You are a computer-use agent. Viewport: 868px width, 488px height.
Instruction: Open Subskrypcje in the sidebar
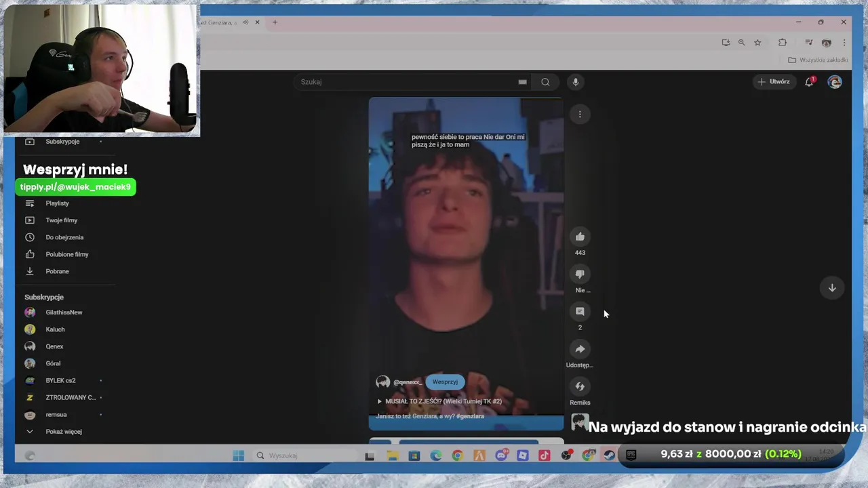coord(63,142)
